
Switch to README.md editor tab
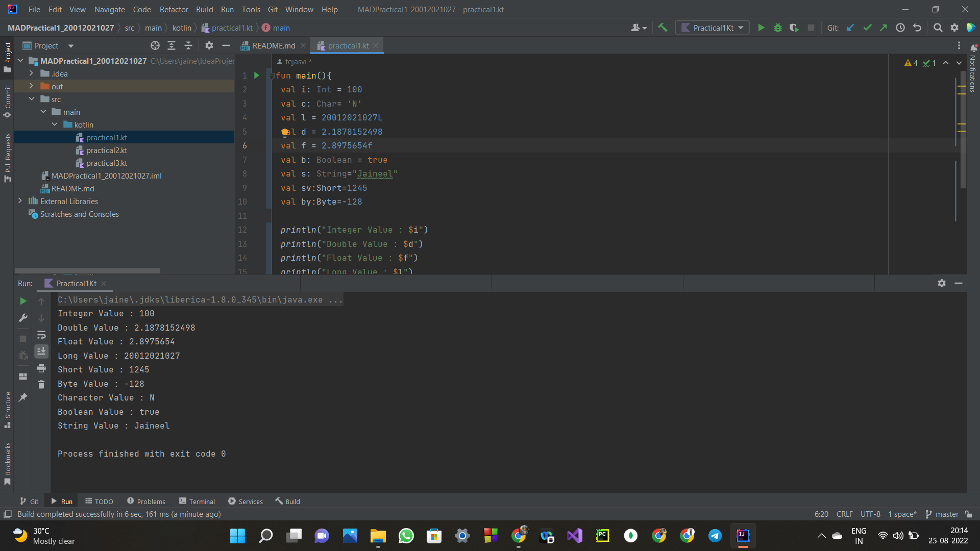pyautogui.click(x=273, y=45)
